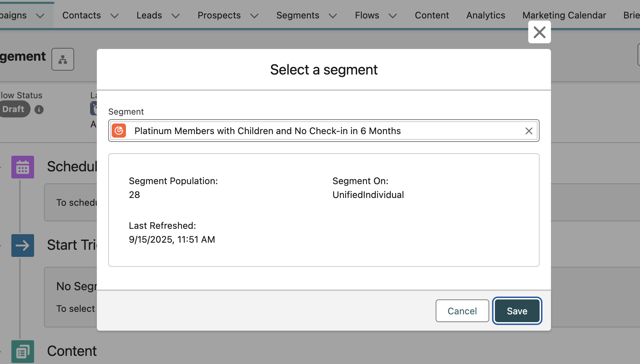This screenshot has height=364, width=640.
Task: Go to the Content tab
Action: pos(432,15)
